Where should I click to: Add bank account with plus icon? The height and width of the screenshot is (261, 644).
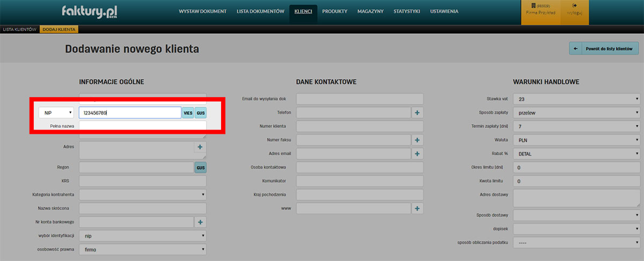[200, 222]
